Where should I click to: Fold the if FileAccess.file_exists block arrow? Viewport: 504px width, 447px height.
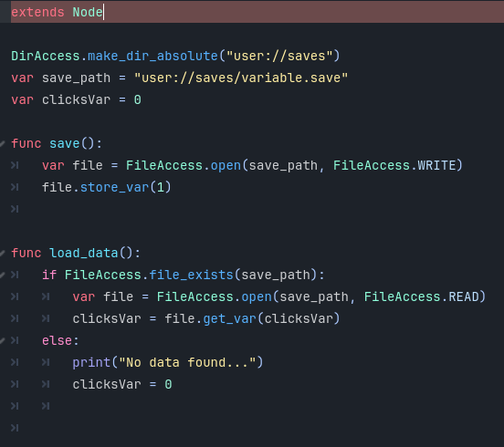[2, 275]
